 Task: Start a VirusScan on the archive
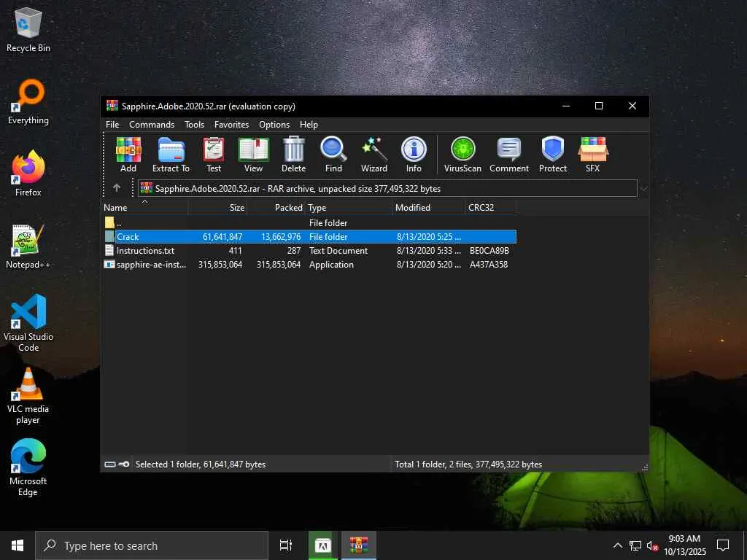[462, 155]
